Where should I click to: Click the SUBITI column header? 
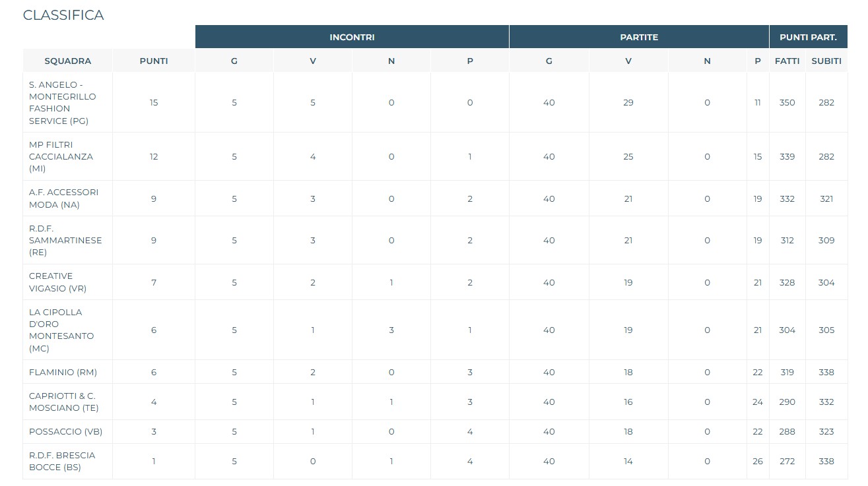tap(826, 61)
